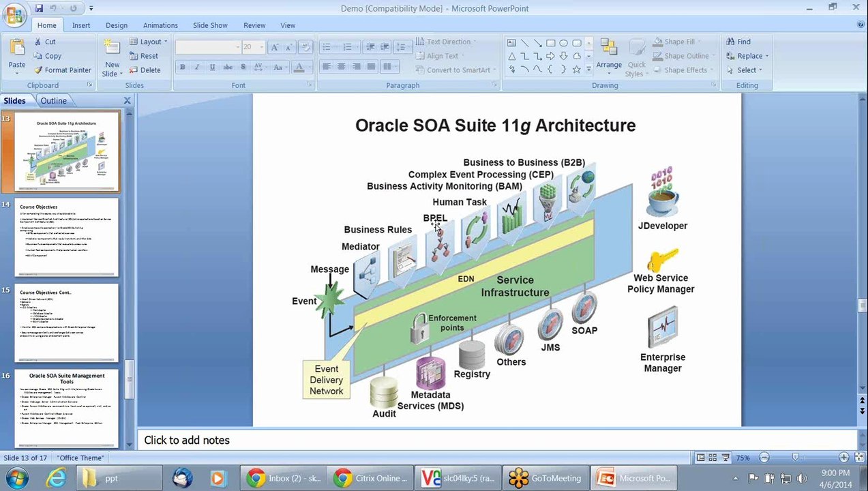Viewport: 868px width, 491px height.
Task: Reset the slide layout
Action: (x=144, y=56)
